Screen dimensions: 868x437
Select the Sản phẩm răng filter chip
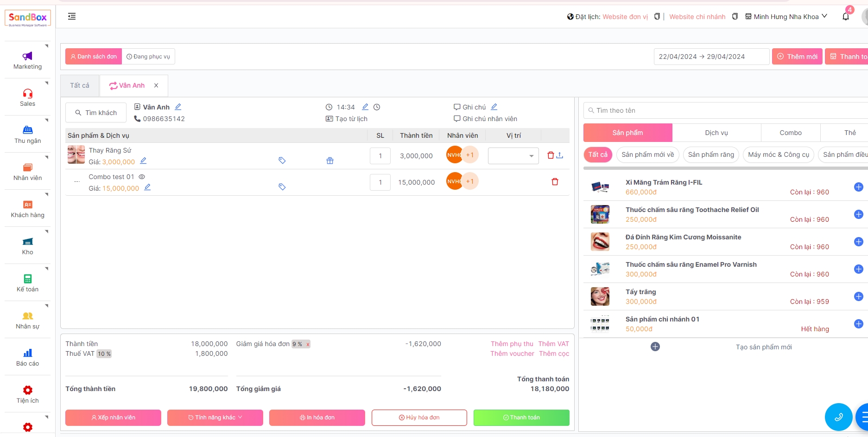coord(710,154)
